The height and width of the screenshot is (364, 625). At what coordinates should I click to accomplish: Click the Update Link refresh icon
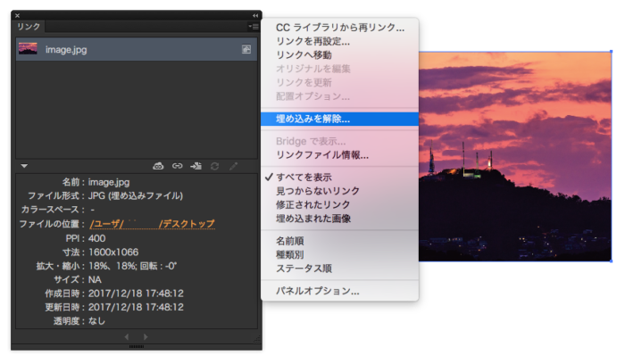click(215, 166)
